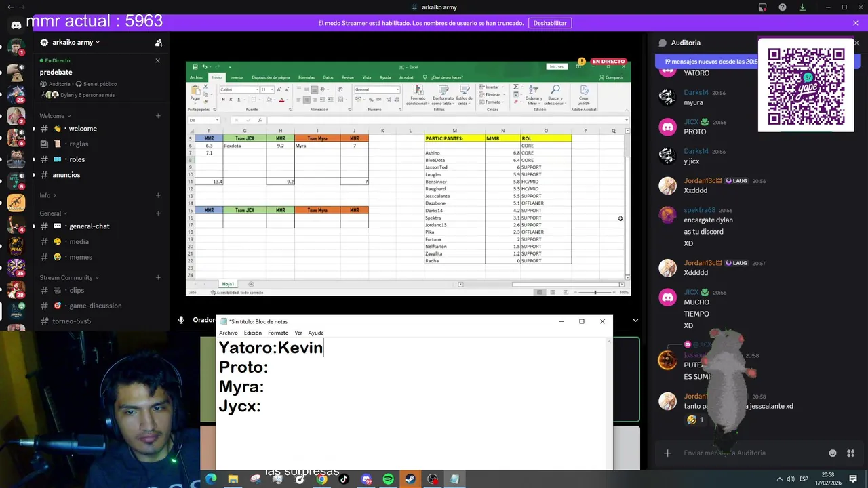Click Formato condicional in Excel ribbon
The height and width of the screenshot is (488, 868).
[x=418, y=94]
